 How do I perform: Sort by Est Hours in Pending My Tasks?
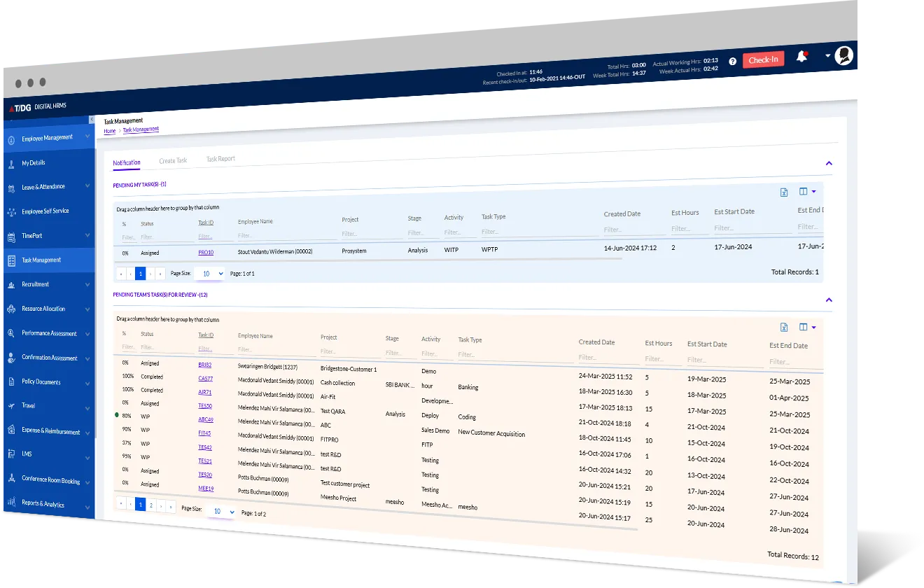[685, 213]
